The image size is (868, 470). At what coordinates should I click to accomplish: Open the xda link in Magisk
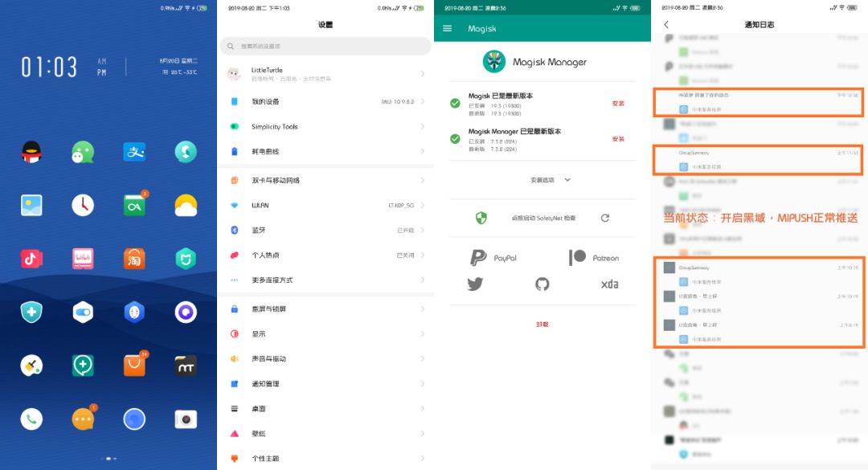tap(609, 284)
